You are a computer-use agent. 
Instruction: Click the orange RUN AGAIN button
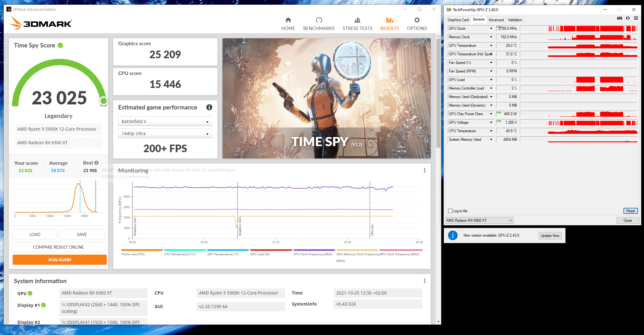60,260
